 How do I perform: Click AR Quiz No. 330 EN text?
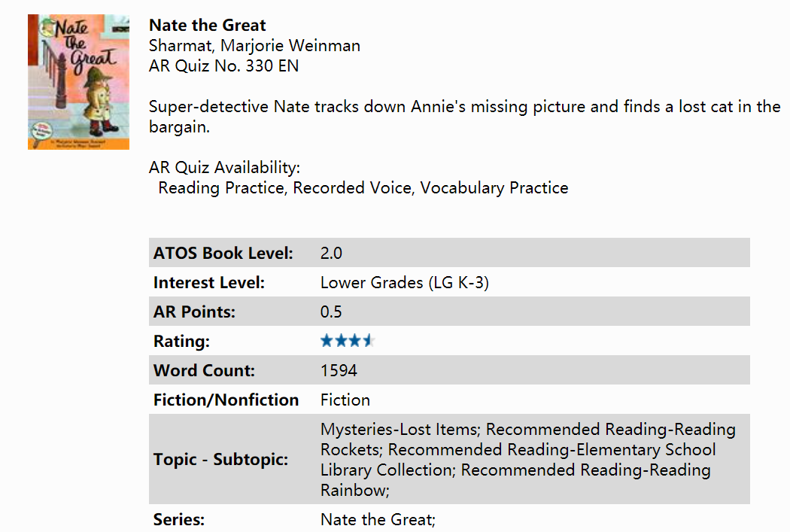pyautogui.click(x=223, y=66)
